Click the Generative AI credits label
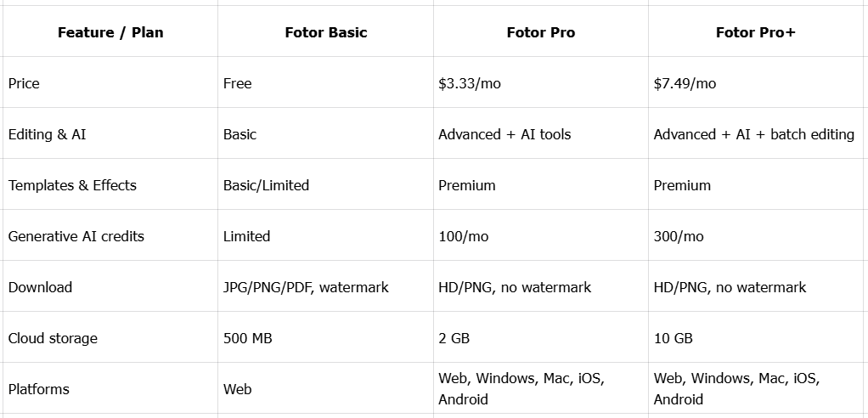Image resolution: width=868 pixels, height=418 pixels. click(x=76, y=236)
